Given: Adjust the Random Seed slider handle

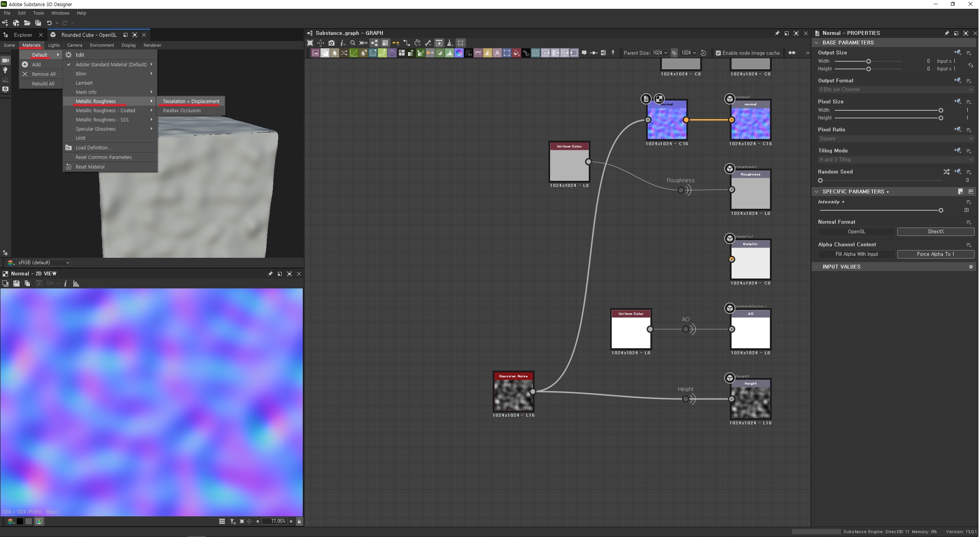Looking at the screenshot, I should [x=820, y=180].
